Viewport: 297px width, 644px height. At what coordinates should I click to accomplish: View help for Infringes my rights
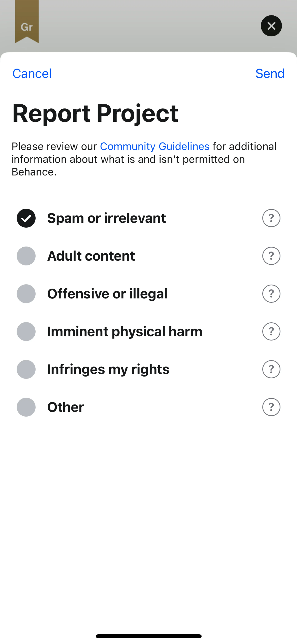coord(271,369)
